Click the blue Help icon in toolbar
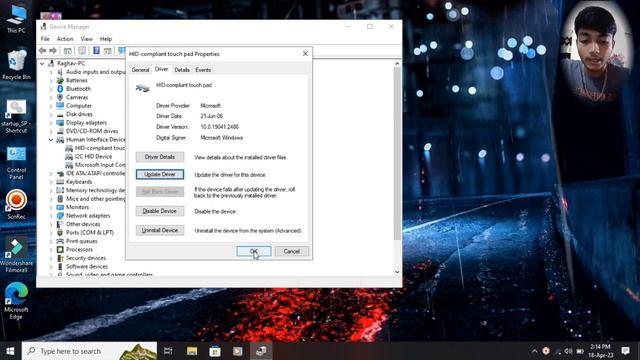The width and height of the screenshot is (640, 360). click(96, 51)
